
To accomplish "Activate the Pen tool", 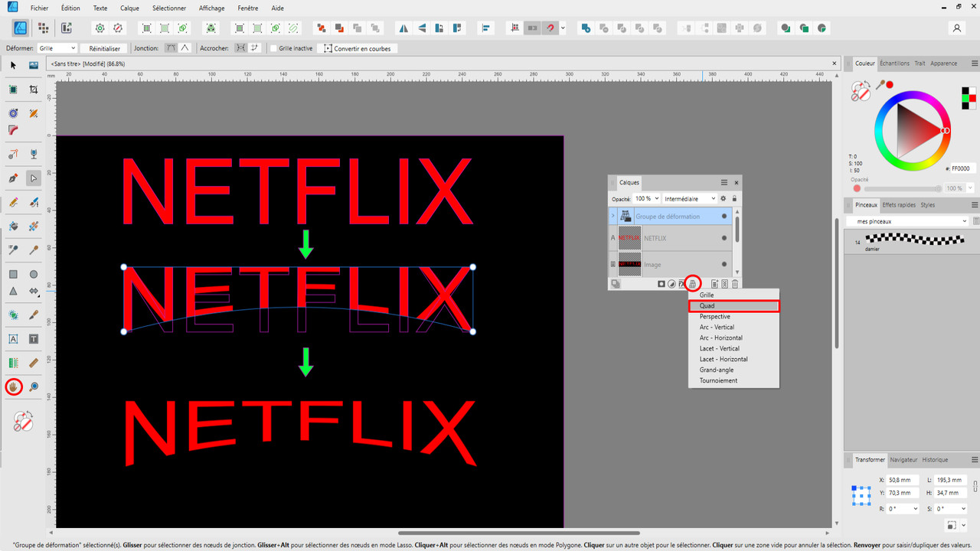I will (x=13, y=178).
